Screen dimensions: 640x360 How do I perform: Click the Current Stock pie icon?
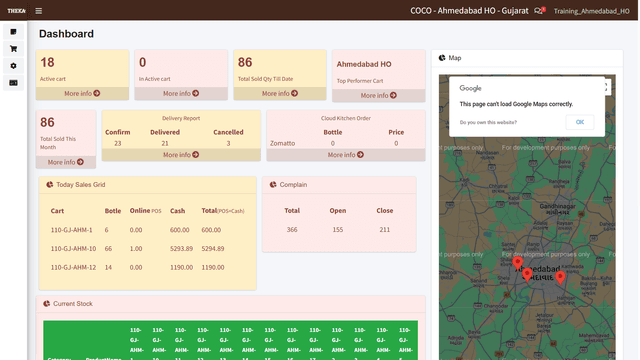[x=47, y=304]
